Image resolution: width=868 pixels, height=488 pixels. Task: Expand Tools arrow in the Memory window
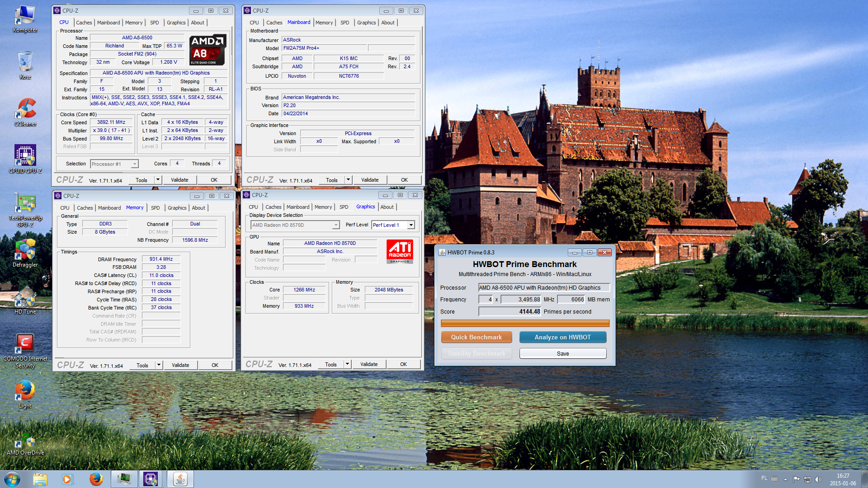159,365
